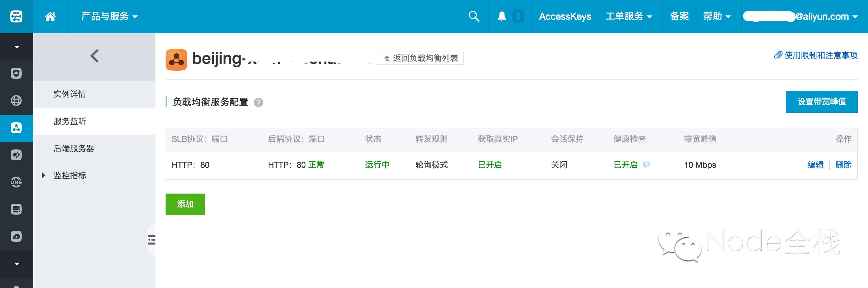Expand the top sidebar collapse arrow
868x288 pixels.
pyautogui.click(x=17, y=47)
